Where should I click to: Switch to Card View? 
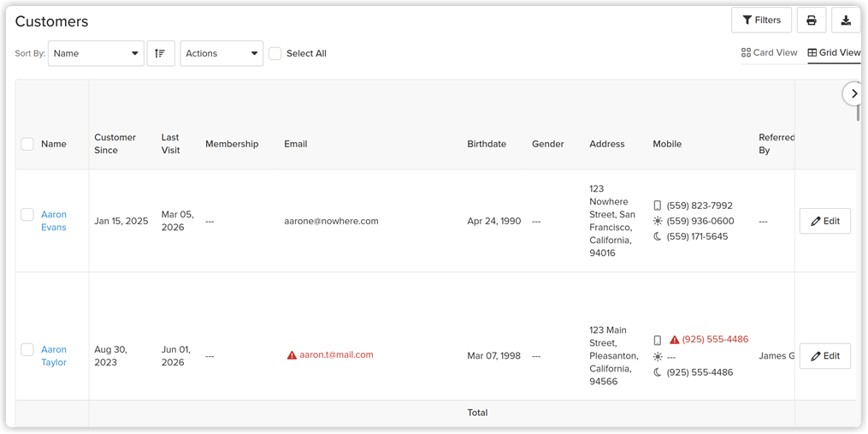(770, 53)
